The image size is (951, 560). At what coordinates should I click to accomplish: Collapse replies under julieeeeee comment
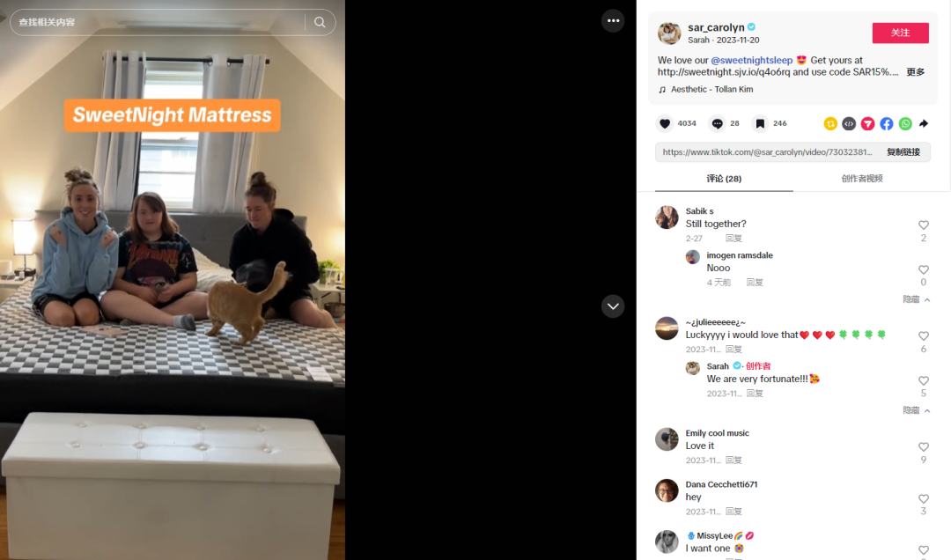[917, 410]
